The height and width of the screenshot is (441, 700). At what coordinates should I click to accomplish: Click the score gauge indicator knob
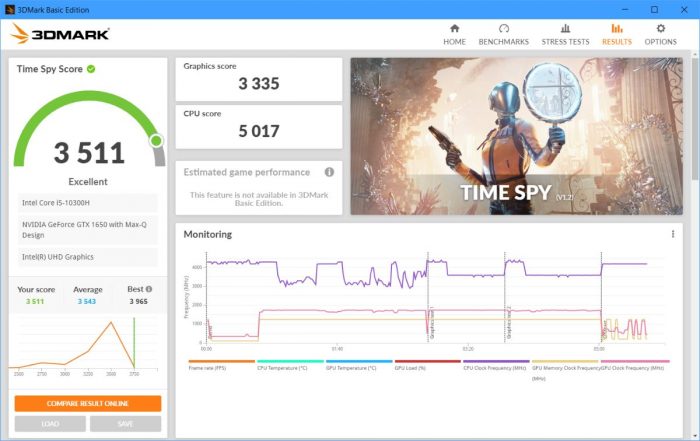click(156, 140)
